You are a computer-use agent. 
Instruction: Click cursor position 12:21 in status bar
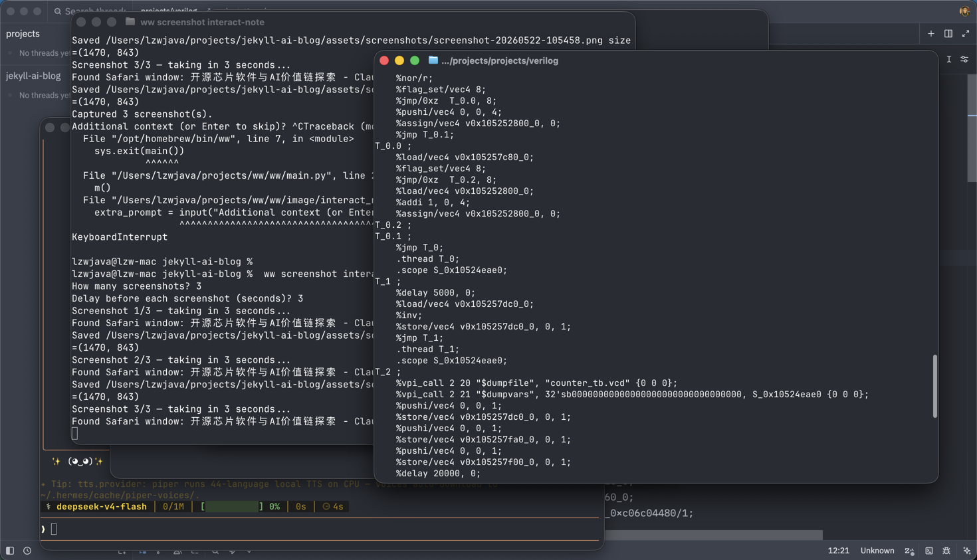pos(838,551)
